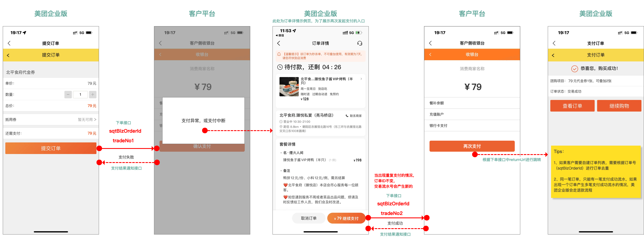
Task: Tap back arrow on first 提交订单 white header
Action: [x=9, y=43]
